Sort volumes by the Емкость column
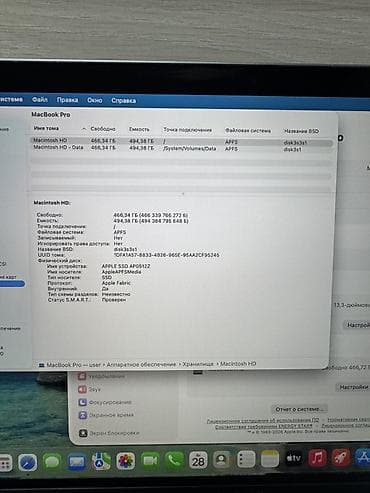The height and width of the screenshot is (493, 370). pos(139,129)
